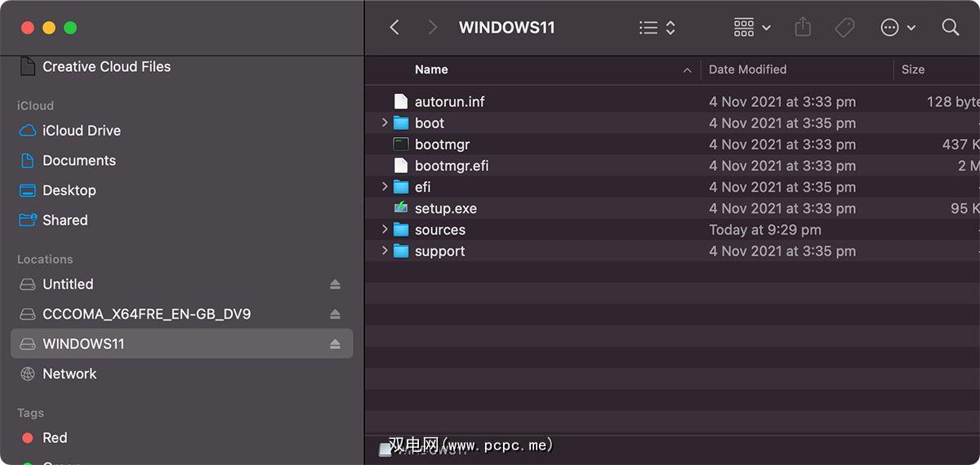The width and height of the screenshot is (980, 465).
Task: Expand the efi folder disclosure triangle
Action: pyautogui.click(x=385, y=187)
